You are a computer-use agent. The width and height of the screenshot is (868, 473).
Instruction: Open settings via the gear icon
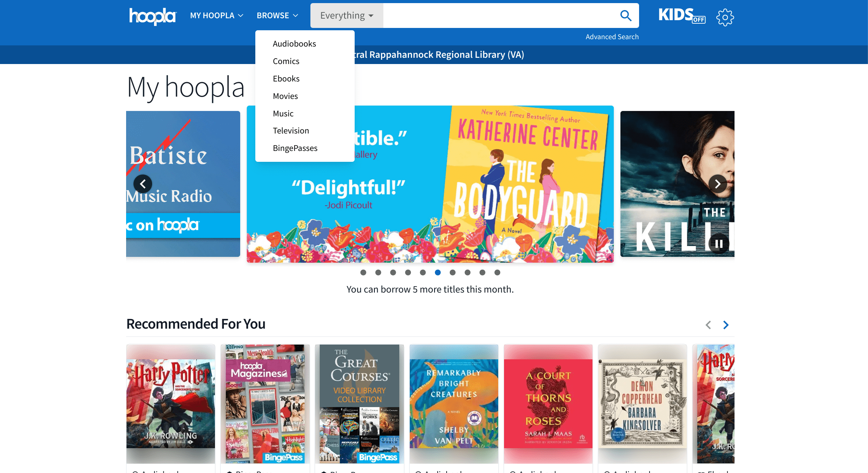point(725,17)
